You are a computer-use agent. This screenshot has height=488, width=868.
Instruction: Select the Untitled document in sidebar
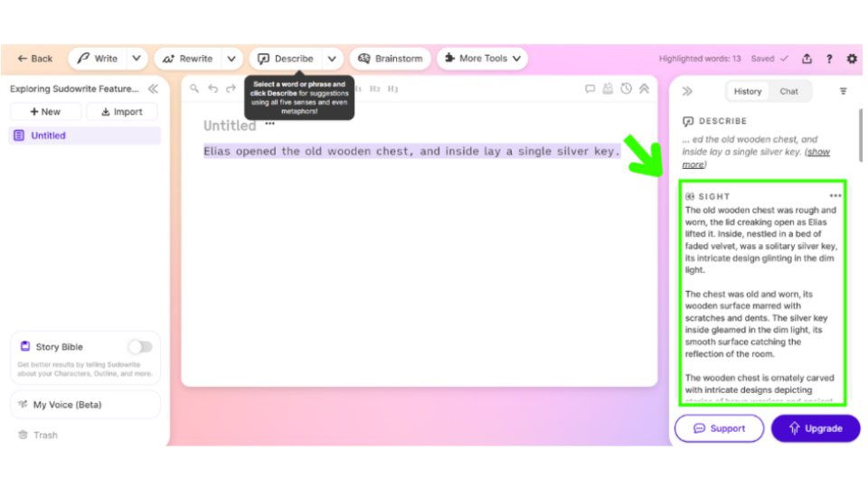click(x=85, y=136)
